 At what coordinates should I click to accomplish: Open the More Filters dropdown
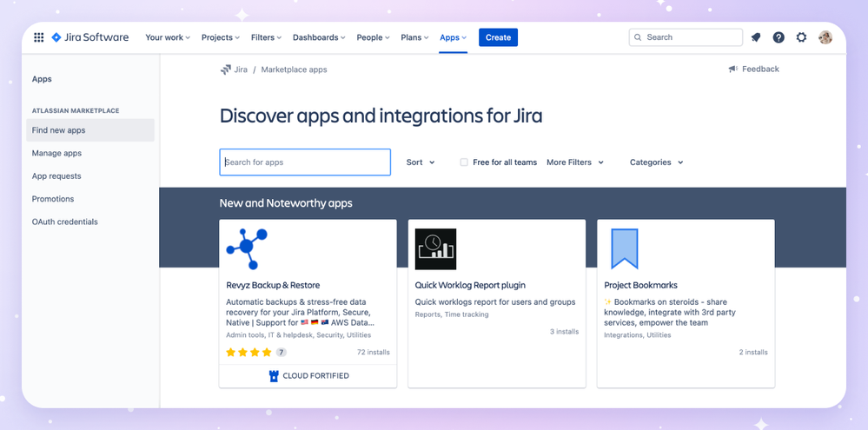(x=575, y=162)
